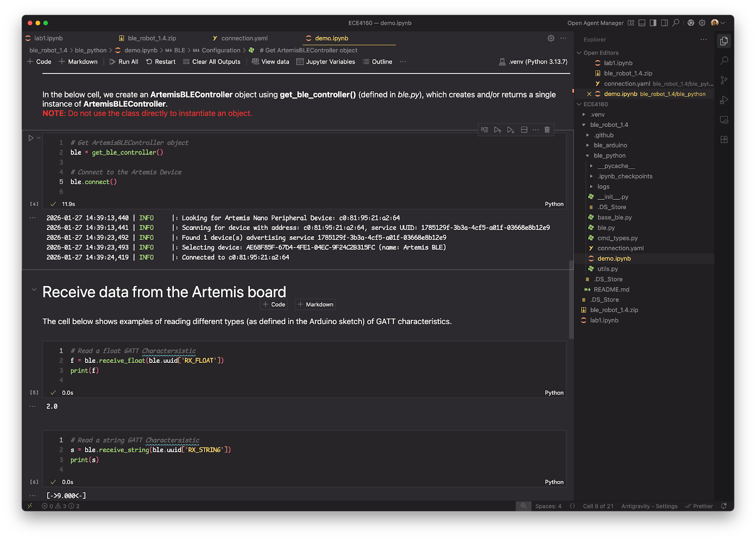The image size is (756, 540).
Task: Delete the selected cell via trash icon
Action: pos(547,129)
